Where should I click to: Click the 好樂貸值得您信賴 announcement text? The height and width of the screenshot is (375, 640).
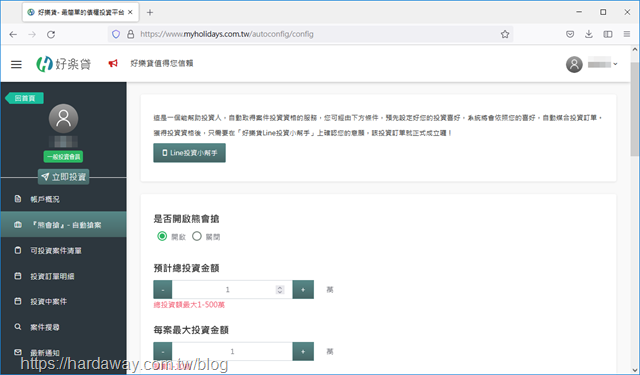click(x=162, y=63)
